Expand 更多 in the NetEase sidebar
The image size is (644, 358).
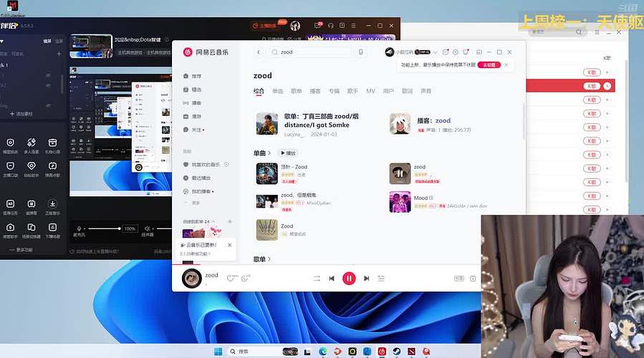192,203
